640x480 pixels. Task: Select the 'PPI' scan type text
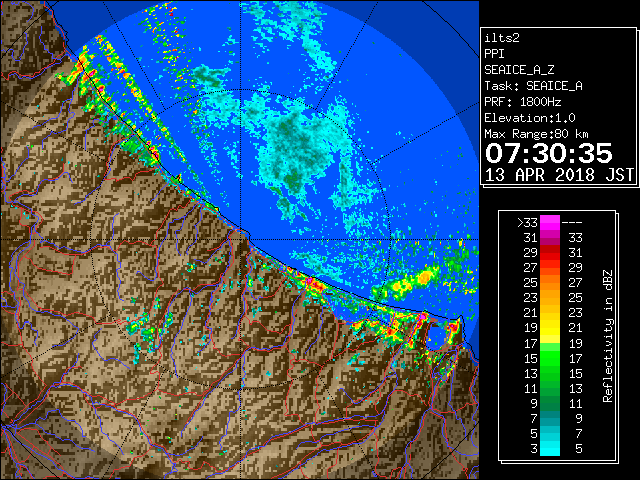click(x=494, y=54)
